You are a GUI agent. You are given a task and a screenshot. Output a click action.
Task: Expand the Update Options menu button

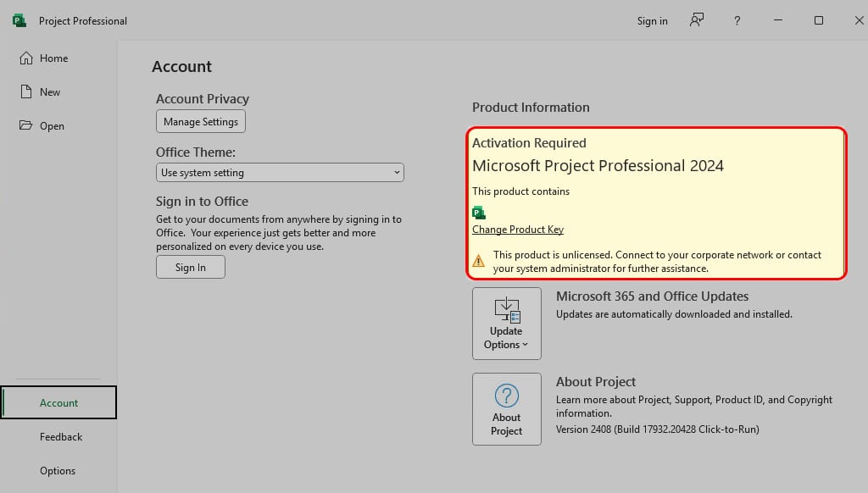click(x=507, y=324)
